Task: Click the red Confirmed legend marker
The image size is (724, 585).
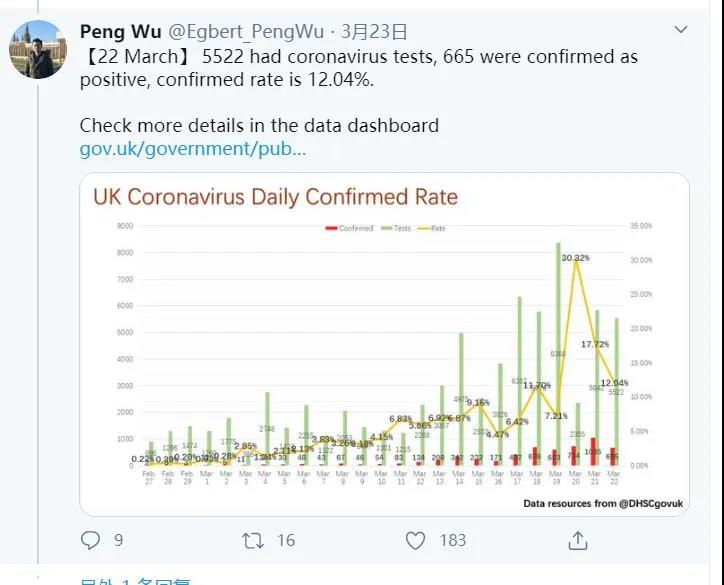Action: 331,228
